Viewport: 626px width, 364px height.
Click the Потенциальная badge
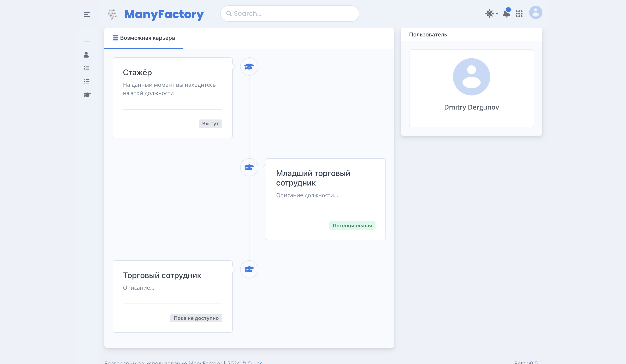[352, 226]
